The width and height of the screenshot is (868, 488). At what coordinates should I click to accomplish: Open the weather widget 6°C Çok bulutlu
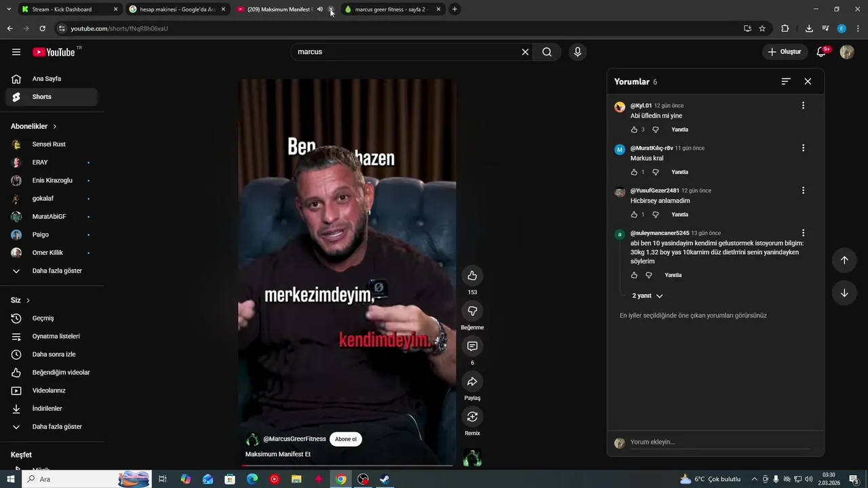coord(710,479)
